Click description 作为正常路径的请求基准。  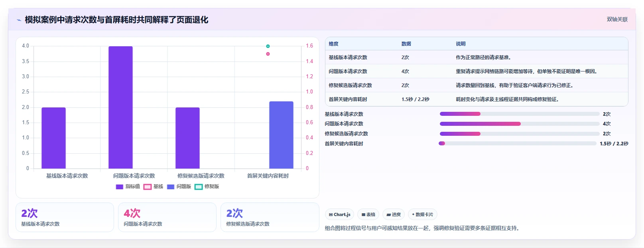click(483, 58)
